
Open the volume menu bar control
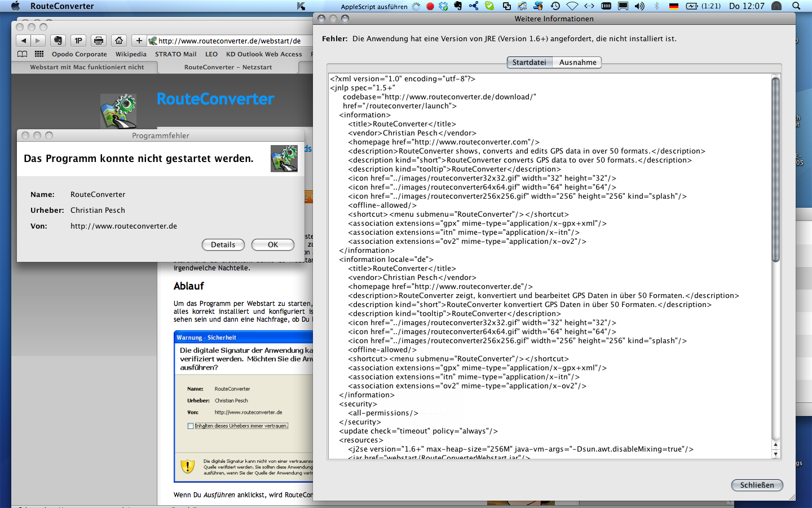[639, 6]
